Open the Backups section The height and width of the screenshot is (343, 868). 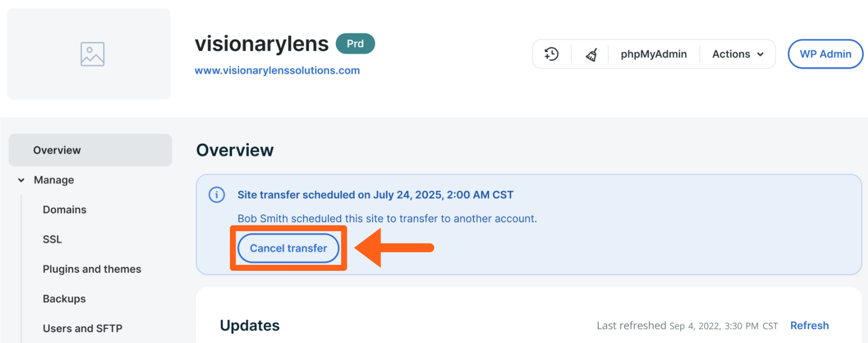(64, 299)
